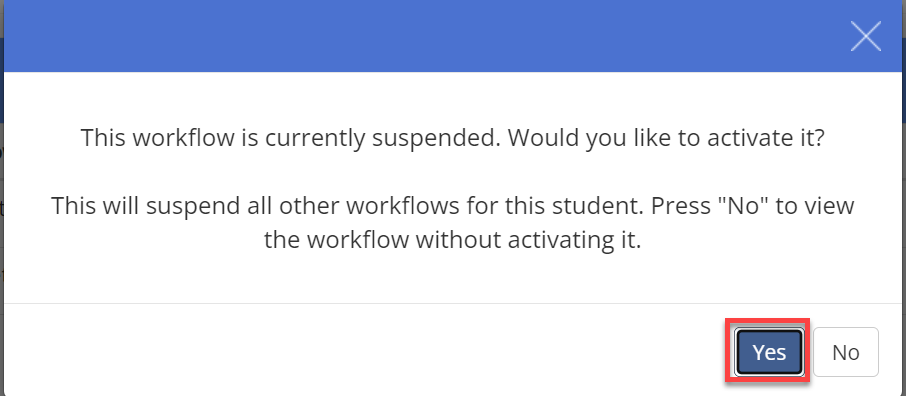Cancel the prompt using the close icon

866,36
